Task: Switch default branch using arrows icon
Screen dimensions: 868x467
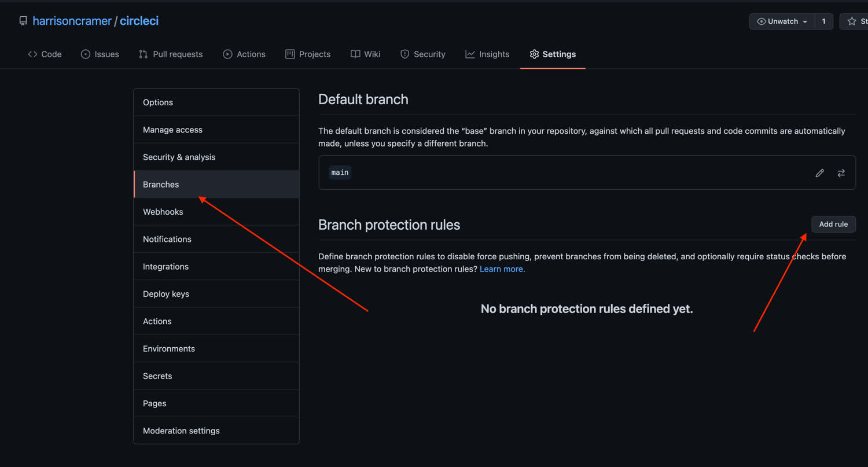Action: pyautogui.click(x=841, y=173)
